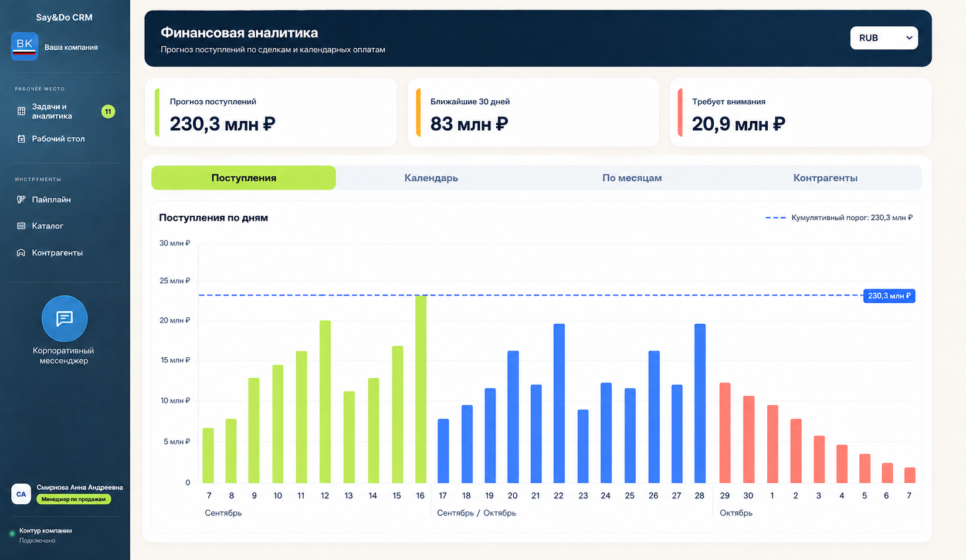The width and height of the screenshot is (966, 560).
Task: Open the RUB currency dropdown
Action: pyautogui.click(x=884, y=38)
